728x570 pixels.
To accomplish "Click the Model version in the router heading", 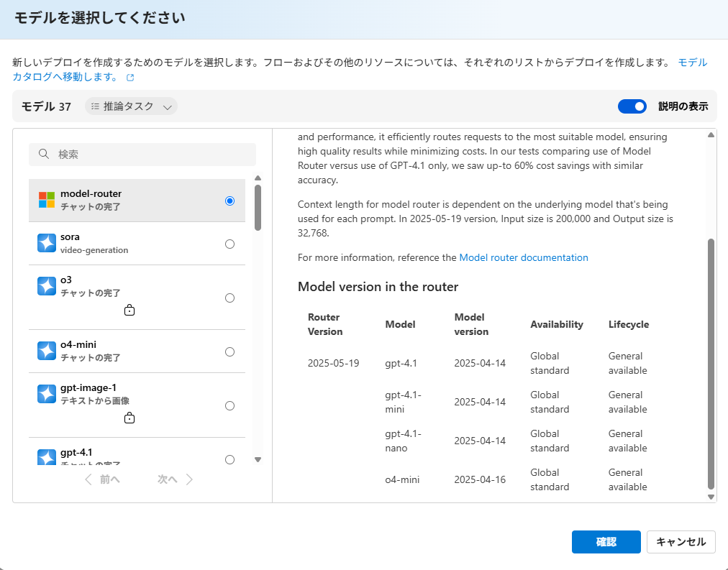I will (x=378, y=287).
